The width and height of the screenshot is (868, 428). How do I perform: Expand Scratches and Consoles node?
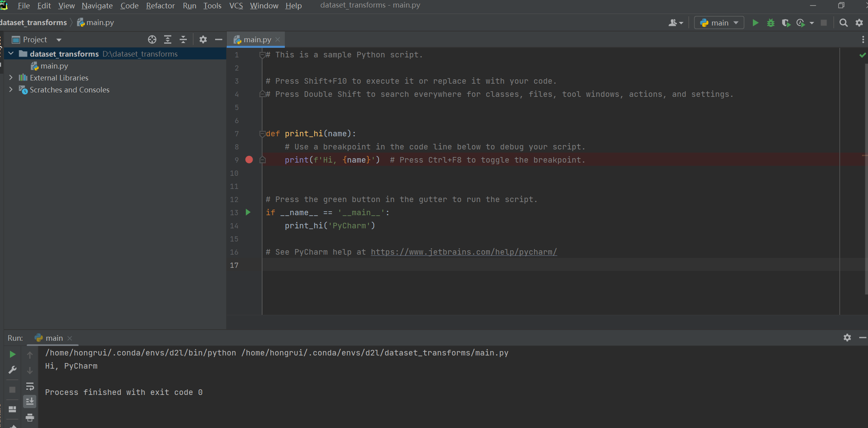click(11, 89)
